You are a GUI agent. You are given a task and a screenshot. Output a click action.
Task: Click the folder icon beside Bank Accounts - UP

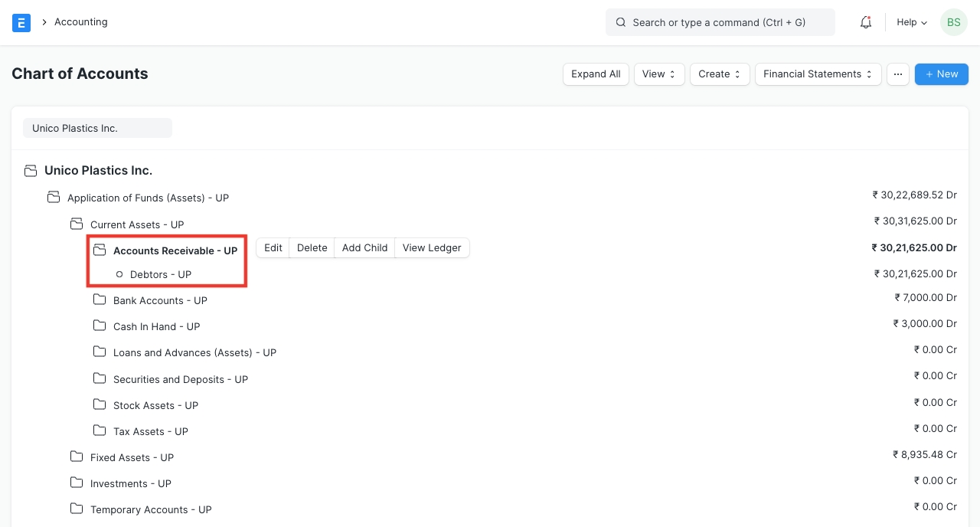pos(100,300)
